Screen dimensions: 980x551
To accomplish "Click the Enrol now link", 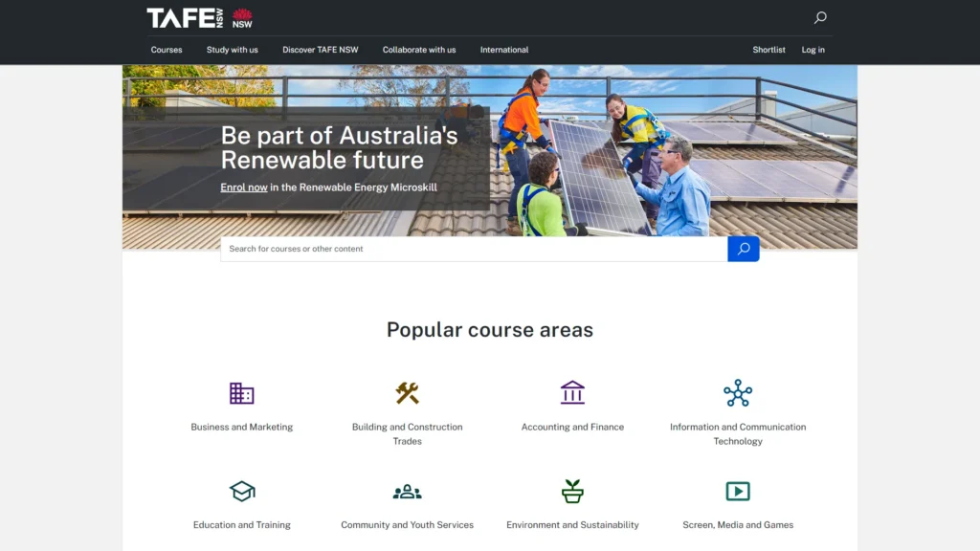I will (244, 187).
